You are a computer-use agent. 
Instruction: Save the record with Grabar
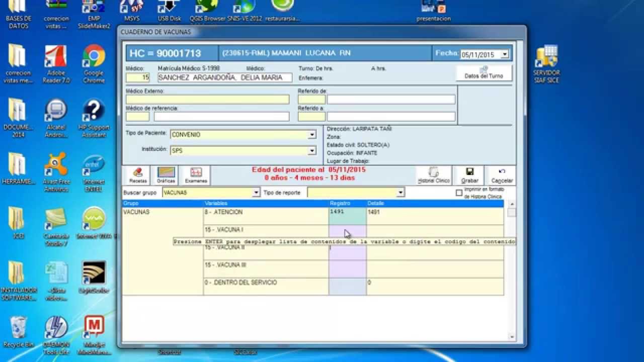tap(469, 175)
